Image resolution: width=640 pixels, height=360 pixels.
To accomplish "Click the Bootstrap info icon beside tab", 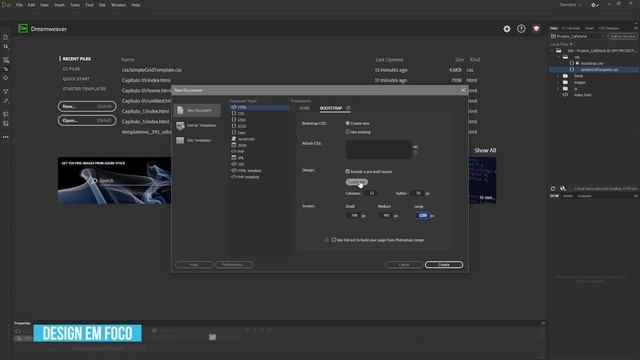I will (348, 108).
